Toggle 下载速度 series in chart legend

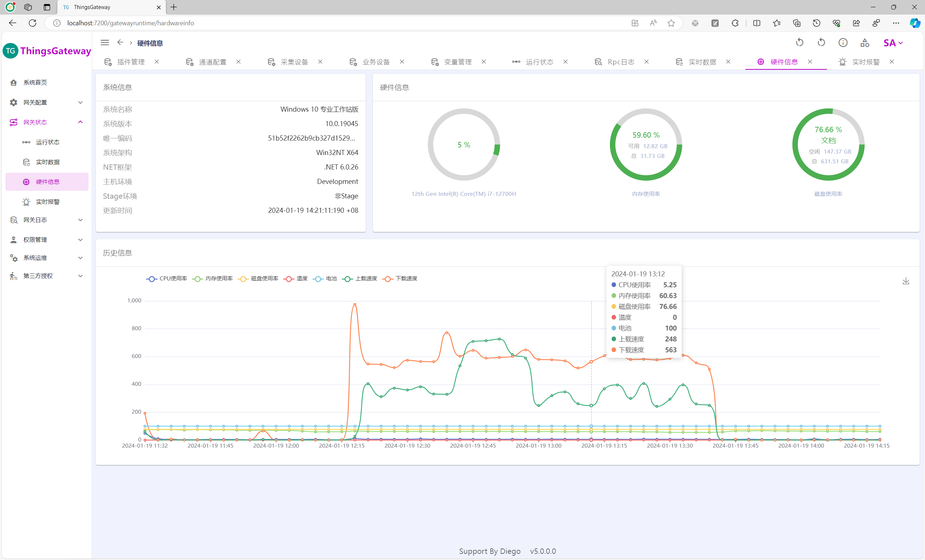(400, 279)
